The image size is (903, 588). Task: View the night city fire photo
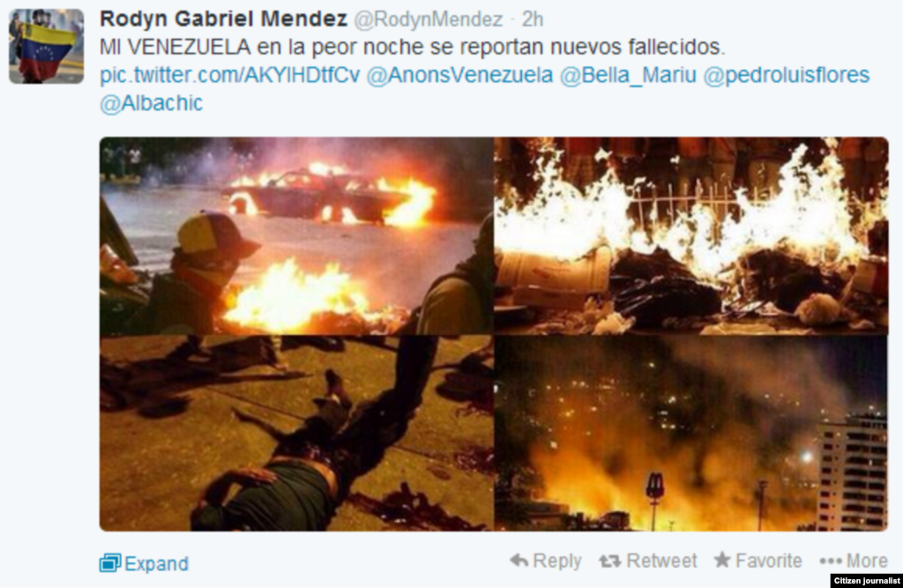coord(691,434)
